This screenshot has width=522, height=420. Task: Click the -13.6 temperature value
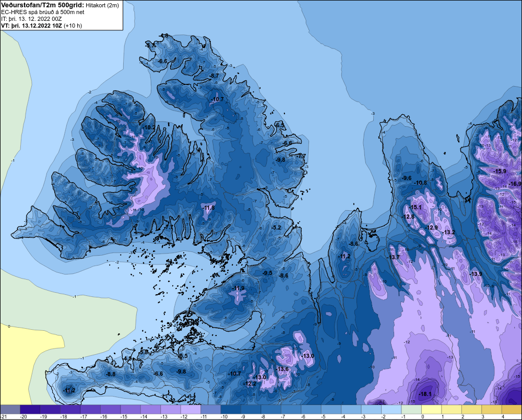click(282, 369)
